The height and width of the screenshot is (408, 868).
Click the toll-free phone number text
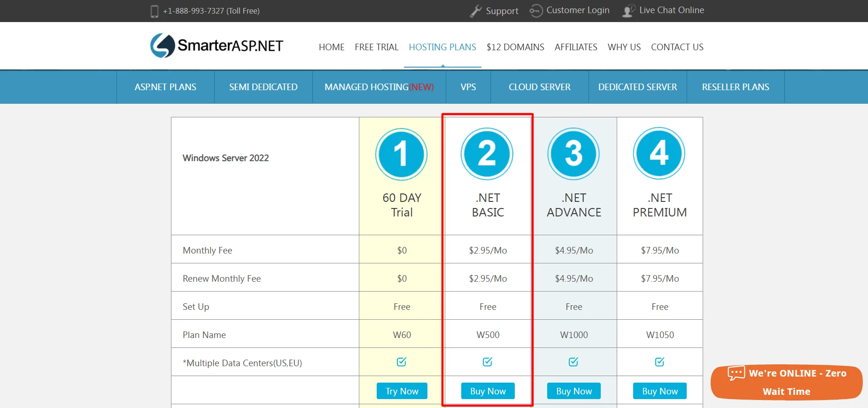tap(211, 11)
